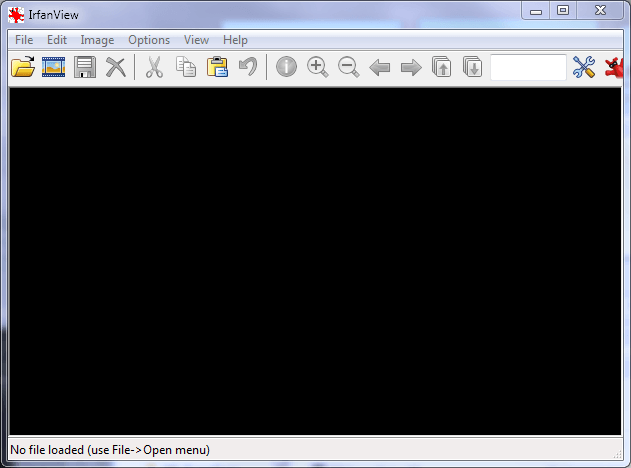Image resolution: width=631 pixels, height=468 pixels.
Task: Click the previous page up-arrow icon
Action: [441, 67]
